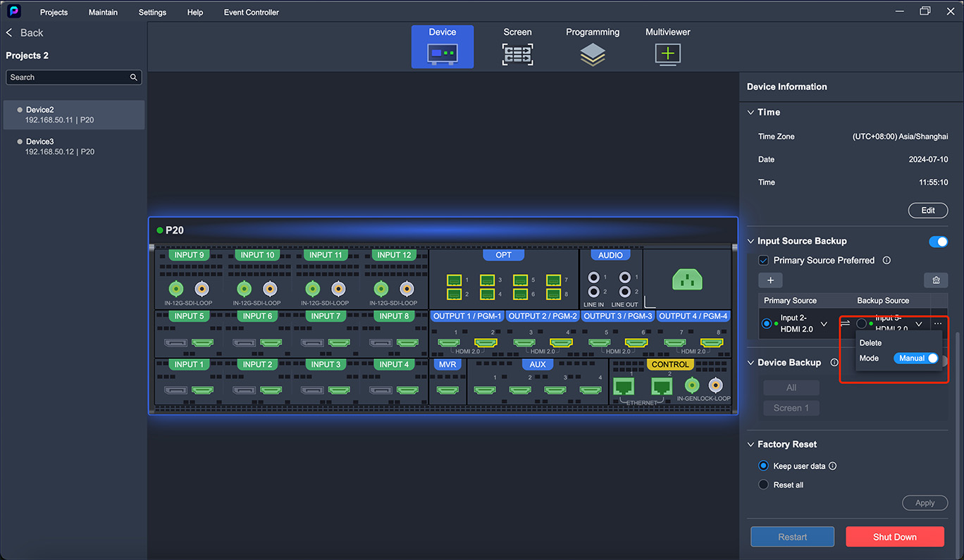Click the All button in Device Backup

click(791, 387)
